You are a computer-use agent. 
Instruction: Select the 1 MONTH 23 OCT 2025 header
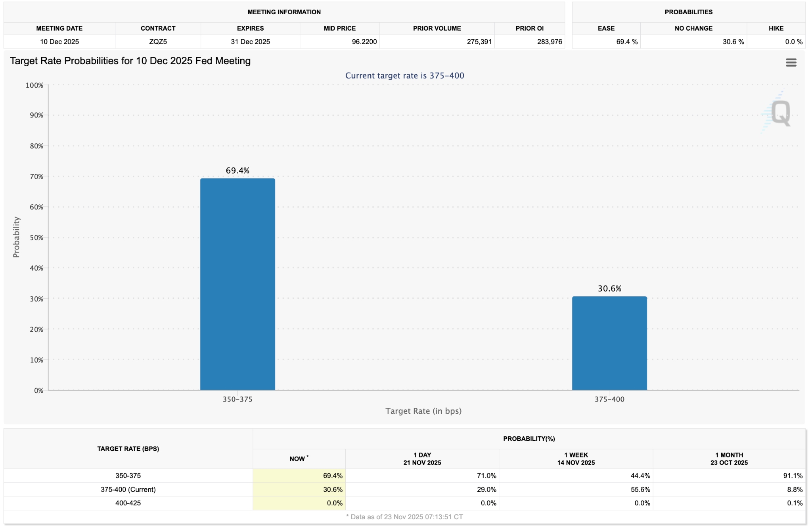coord(729,459)
